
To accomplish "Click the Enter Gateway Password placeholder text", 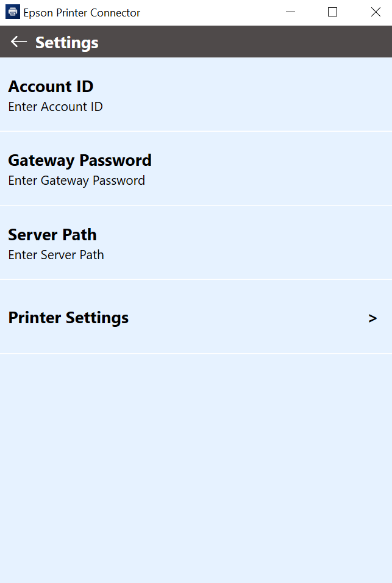I will point(77,181).
